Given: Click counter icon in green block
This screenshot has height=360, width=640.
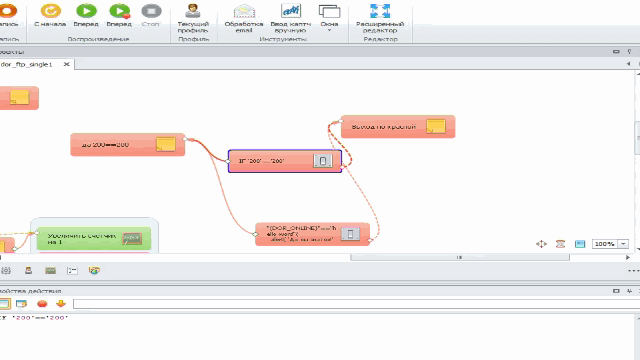Looking at the screenshot, I should click(132, 238).
